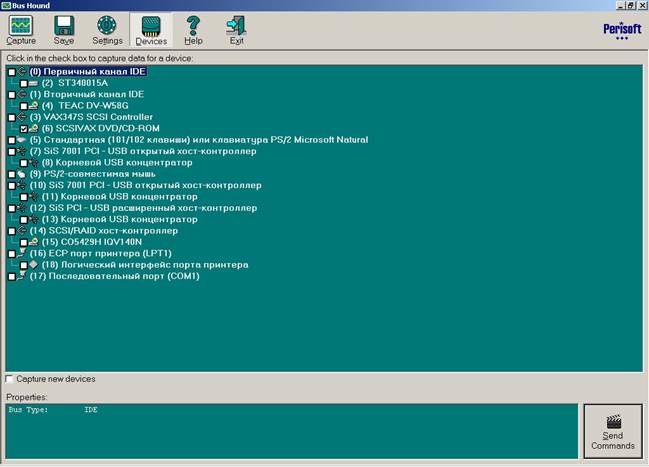This screenshot has height=467, width=649.
Task: Select the ECP порт принтера (LPT1) item
Action: (x=100, y=254)
